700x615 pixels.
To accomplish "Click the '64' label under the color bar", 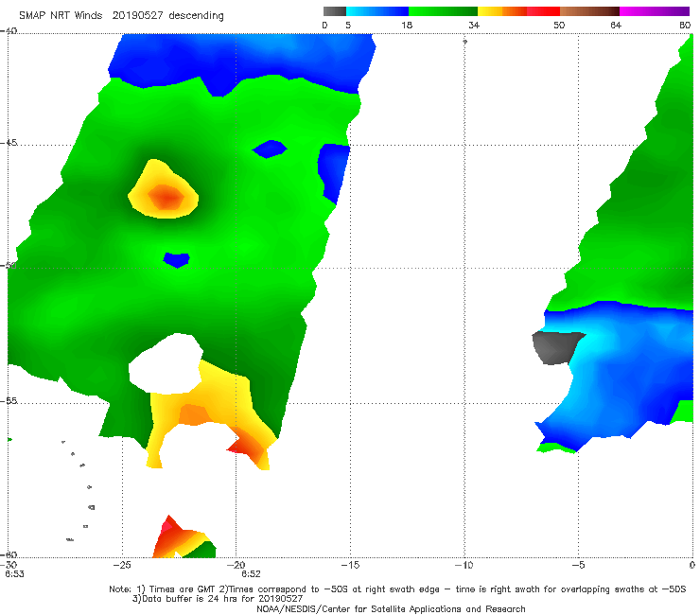I will pyautogui.click(x=616, y=25).
